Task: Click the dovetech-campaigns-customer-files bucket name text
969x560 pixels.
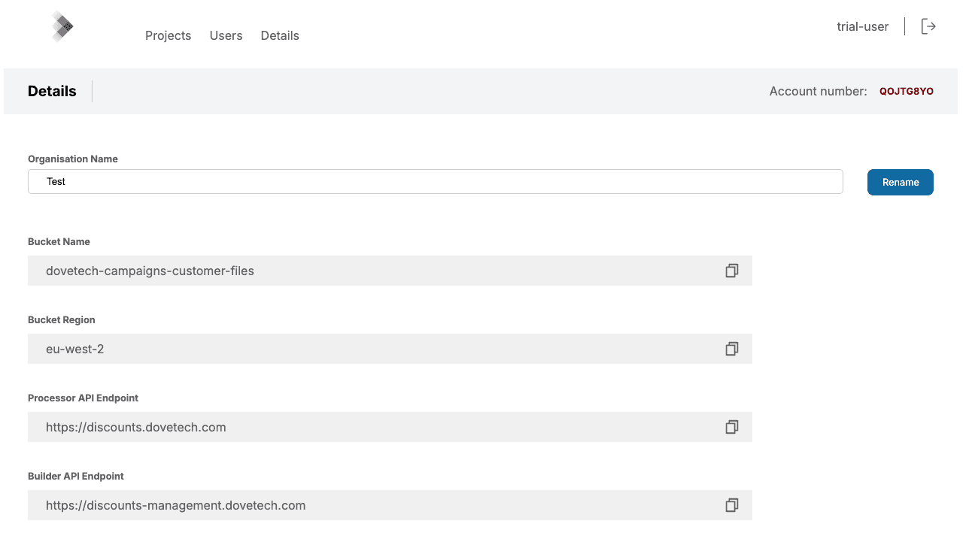Action: [x=150, y=271]
